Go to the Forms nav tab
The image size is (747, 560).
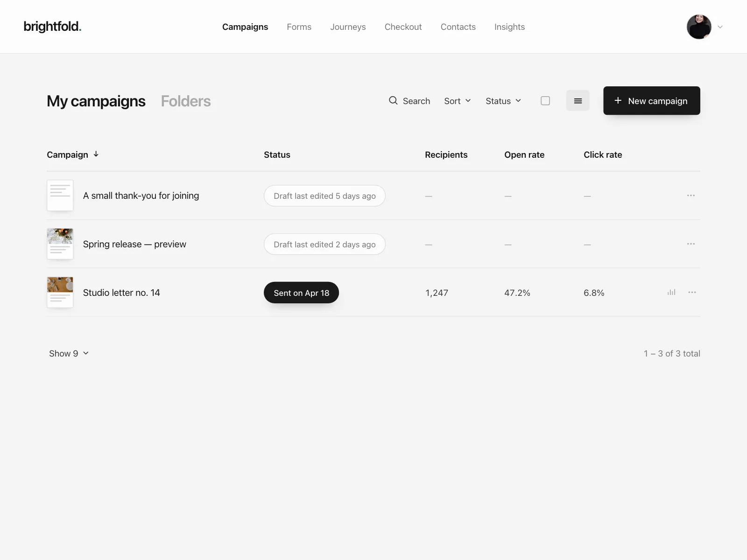[x=299, y=27]
